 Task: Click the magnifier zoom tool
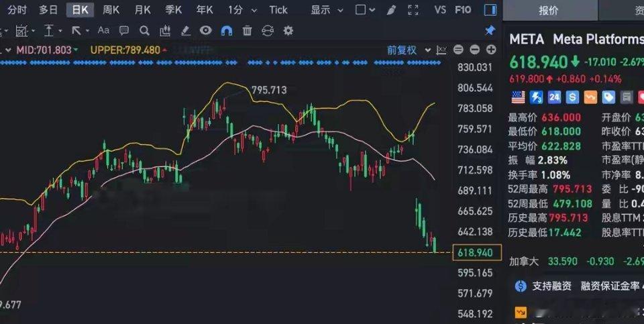[144, 30]
